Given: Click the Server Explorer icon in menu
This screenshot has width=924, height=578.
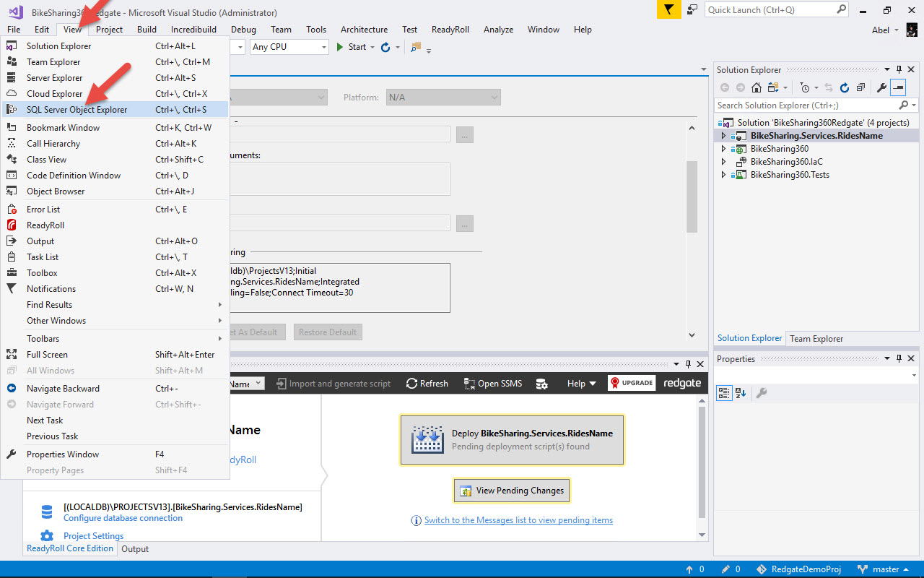Looking at the screenshot, I should pos(12,78).
